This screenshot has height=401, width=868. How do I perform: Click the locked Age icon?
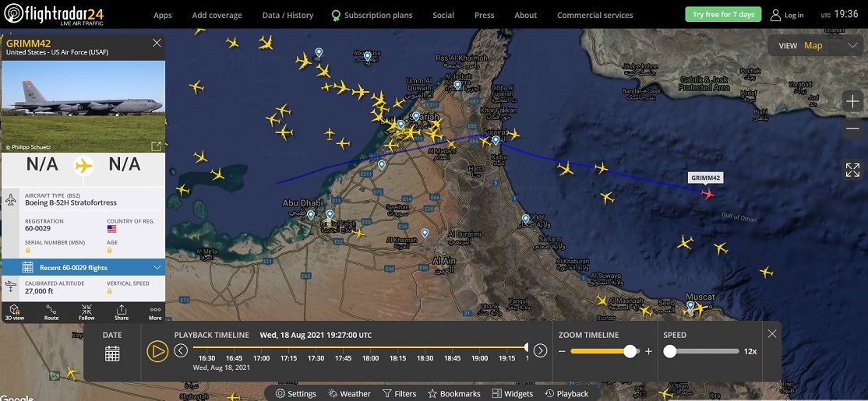[x=110, y=251]
